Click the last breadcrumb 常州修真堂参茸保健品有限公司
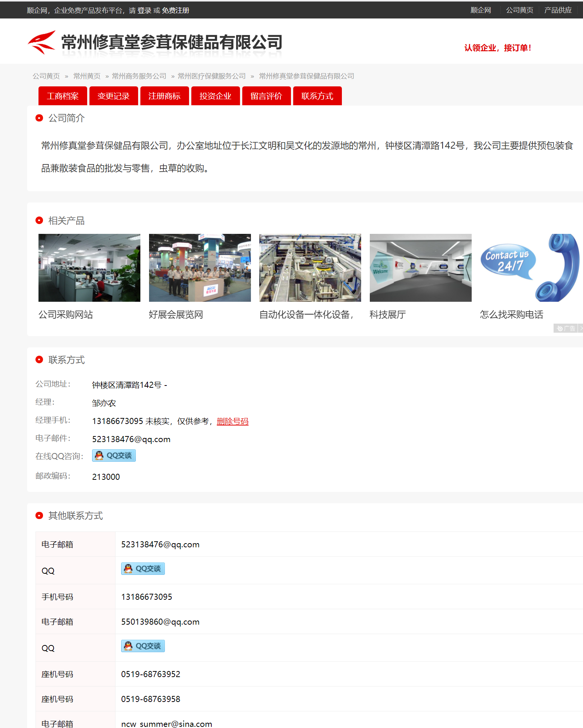Viewport: 583px width, 728px height. click(306, 76)
